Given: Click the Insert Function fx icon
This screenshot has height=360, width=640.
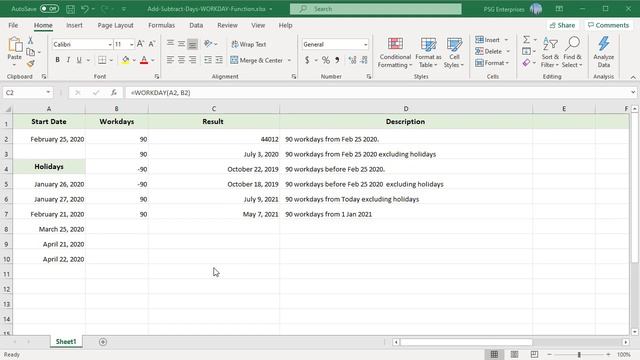Looking at the screenshot, I should point(114,93).
